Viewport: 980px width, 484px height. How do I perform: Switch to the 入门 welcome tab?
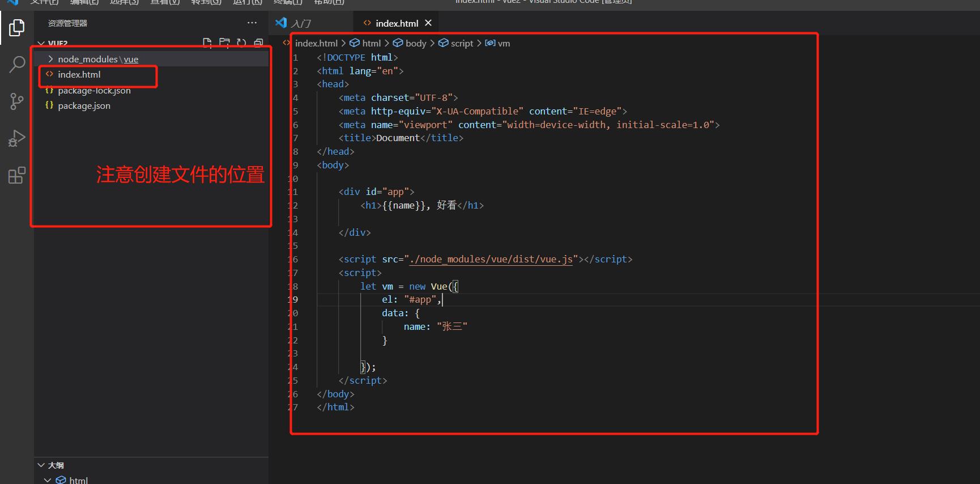point(311,23)
